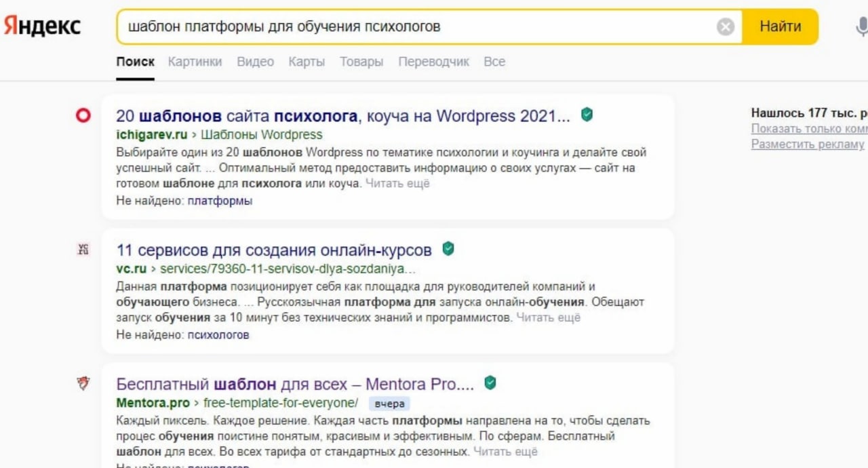Switch to the Картинки tab
Image resolution: width=868 pixels, height=468 pixels.
[x=195, y=62]
